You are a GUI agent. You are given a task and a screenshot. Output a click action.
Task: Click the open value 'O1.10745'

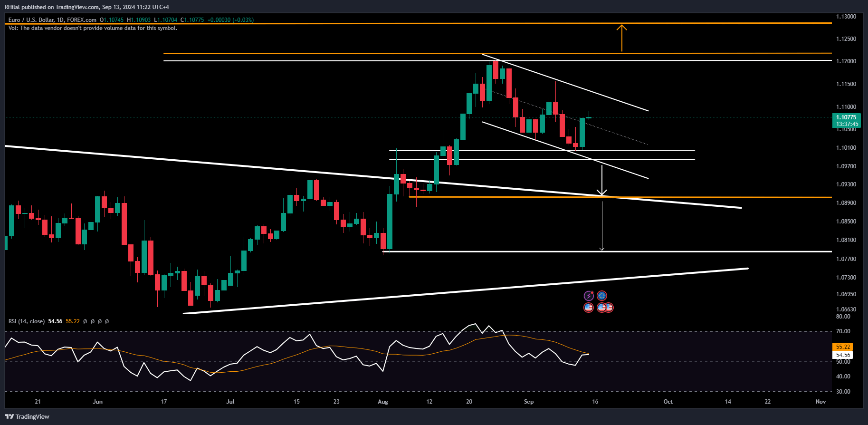112,20
